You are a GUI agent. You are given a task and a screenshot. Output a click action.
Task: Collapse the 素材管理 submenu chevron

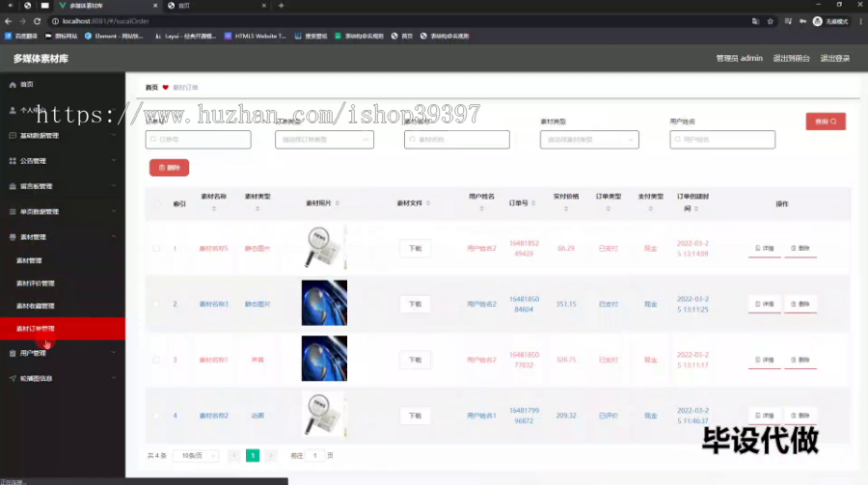pos(114,237)
